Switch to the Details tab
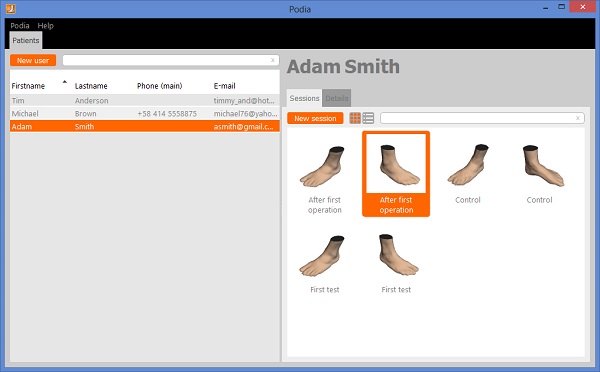Viewport: 600px width, 372px height. tap(337, 98)
